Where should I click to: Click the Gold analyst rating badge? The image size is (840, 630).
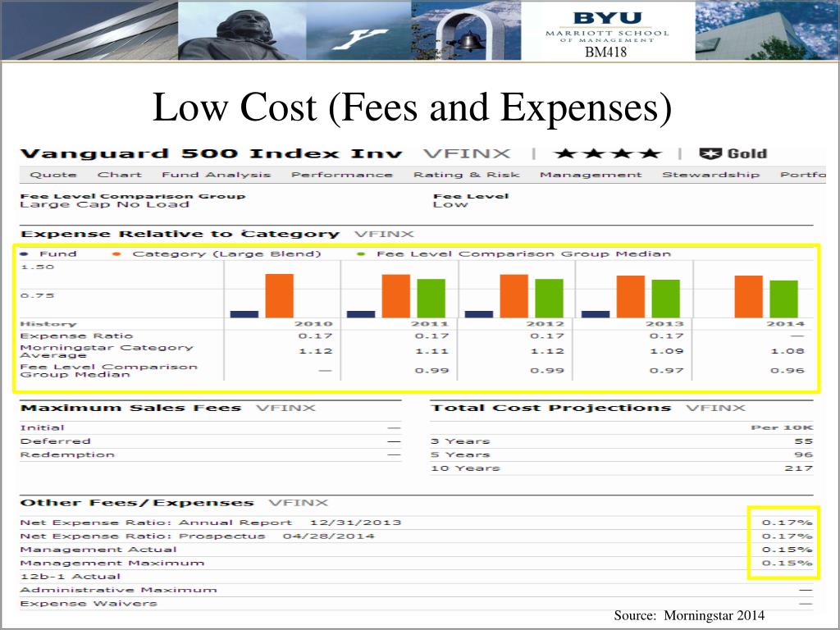[733, 153]
